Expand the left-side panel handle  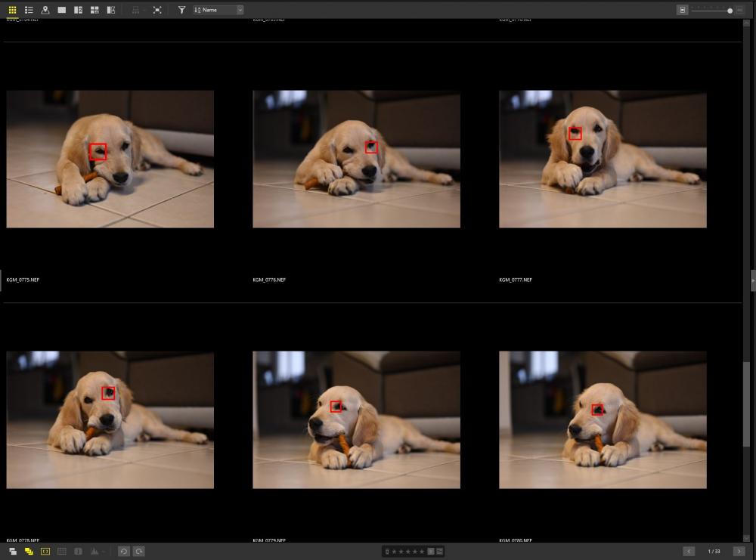pyautogui.click(x=1, y=280)
